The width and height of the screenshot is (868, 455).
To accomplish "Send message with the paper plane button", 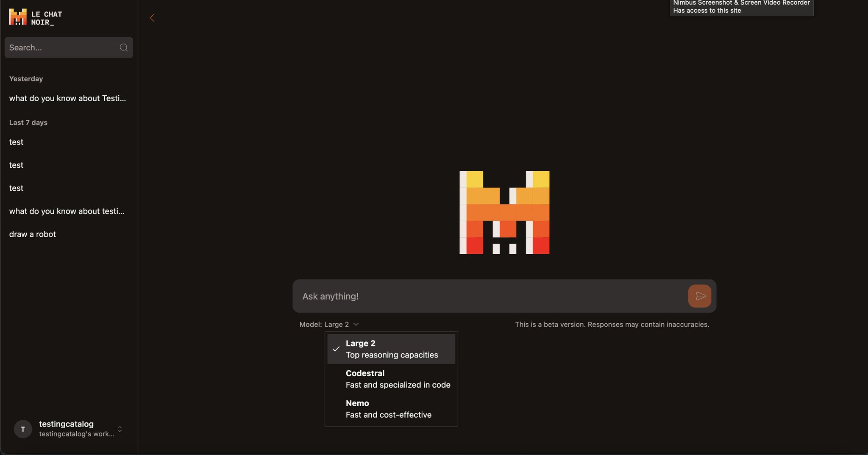I will point(700,296).
